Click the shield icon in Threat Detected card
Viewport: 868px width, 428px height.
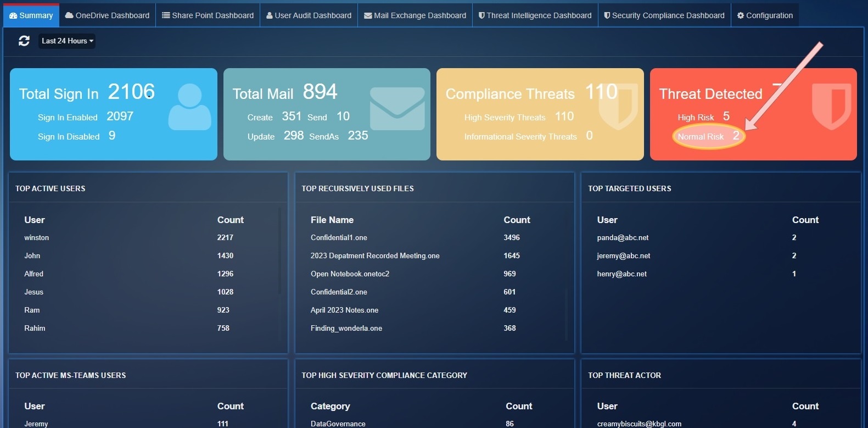[x=831, y=107]
